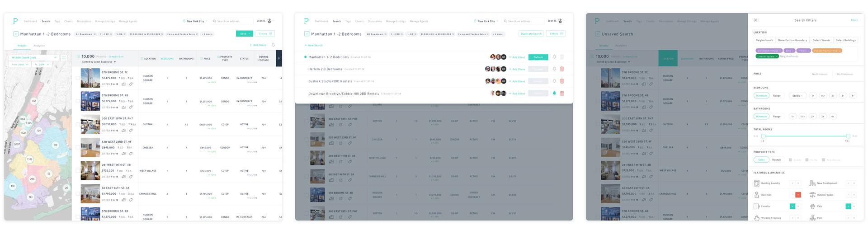
Task: Select the Draw Custom Boundary location tab
Action: (793, 40)
